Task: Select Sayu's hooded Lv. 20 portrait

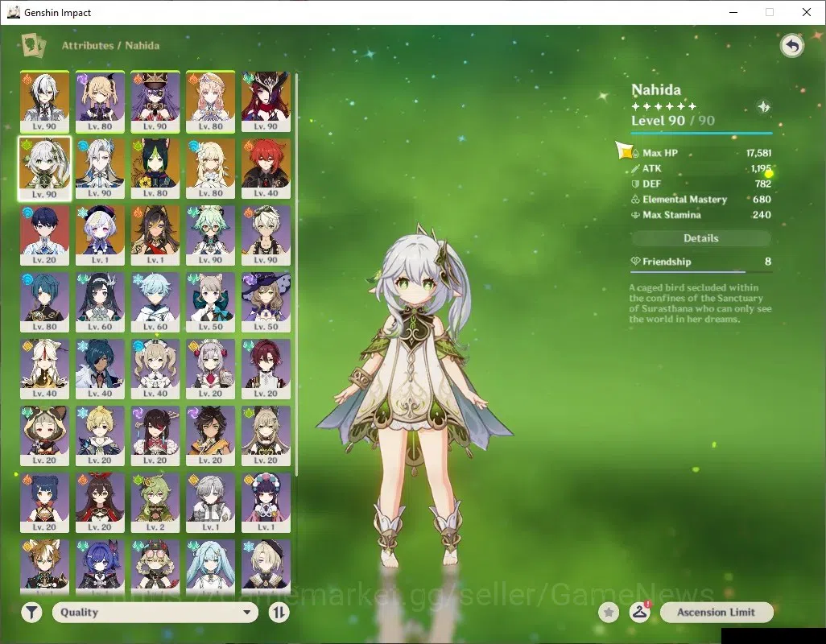Action: [x=45, y=436]
